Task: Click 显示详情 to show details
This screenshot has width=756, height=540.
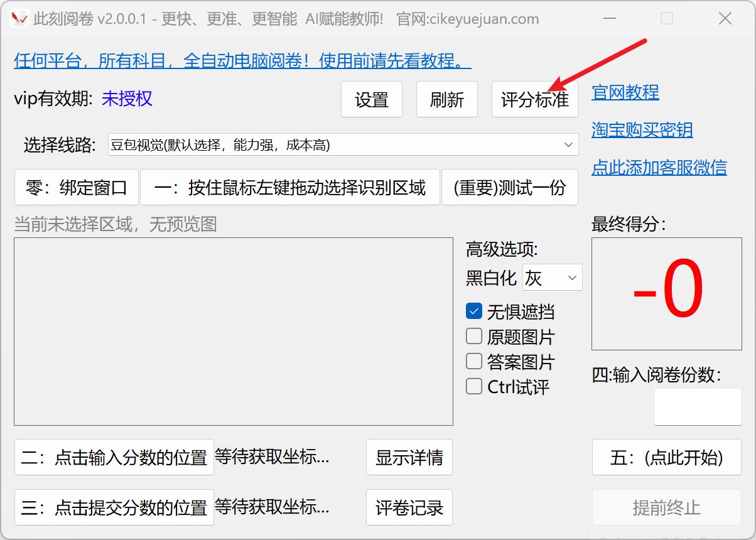Action: tap(409, 457)
